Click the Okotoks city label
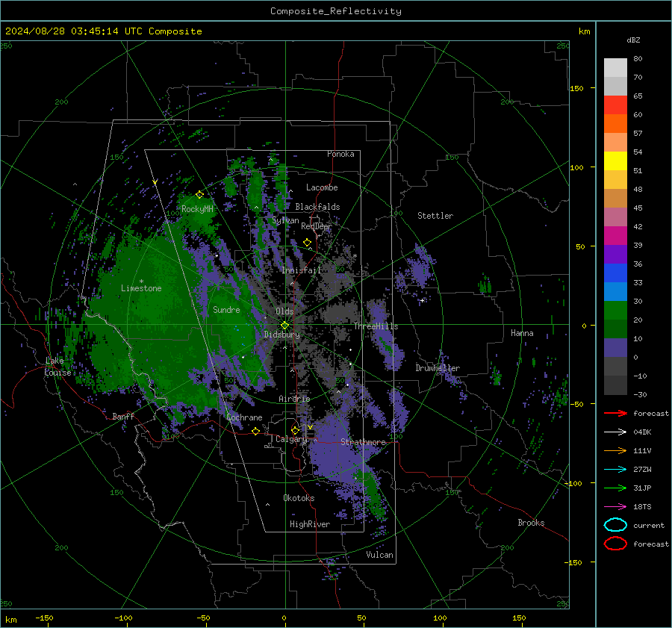 point(299,498)
